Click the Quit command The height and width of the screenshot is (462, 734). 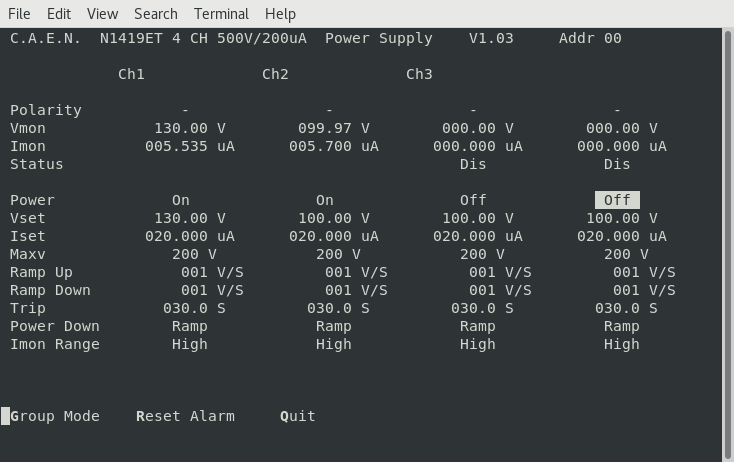[x=298, y=416]
